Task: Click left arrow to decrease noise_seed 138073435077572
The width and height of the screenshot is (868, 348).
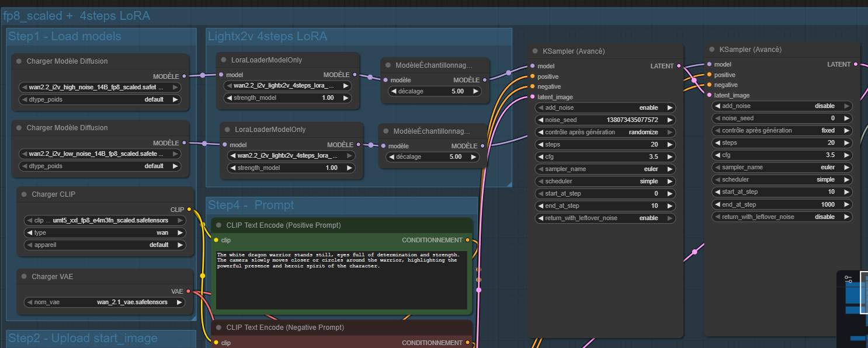Action: coord(540,120)
